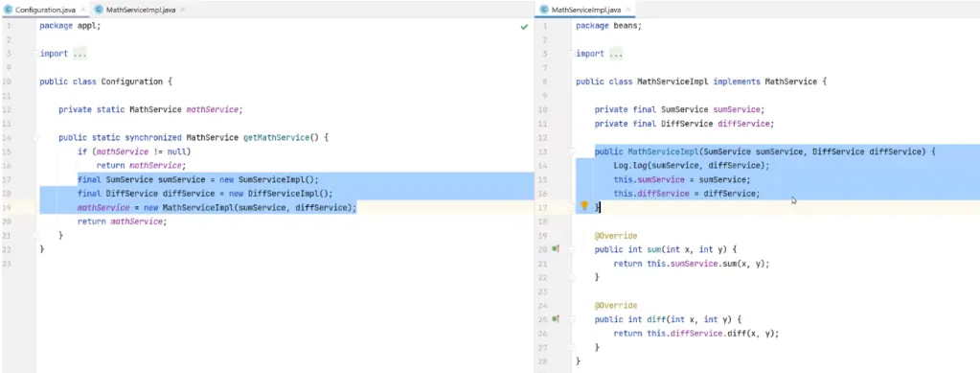Click line number 28 gutter in beans MathServiceImpl
980x373 pixels.
(x=543, y=361)
